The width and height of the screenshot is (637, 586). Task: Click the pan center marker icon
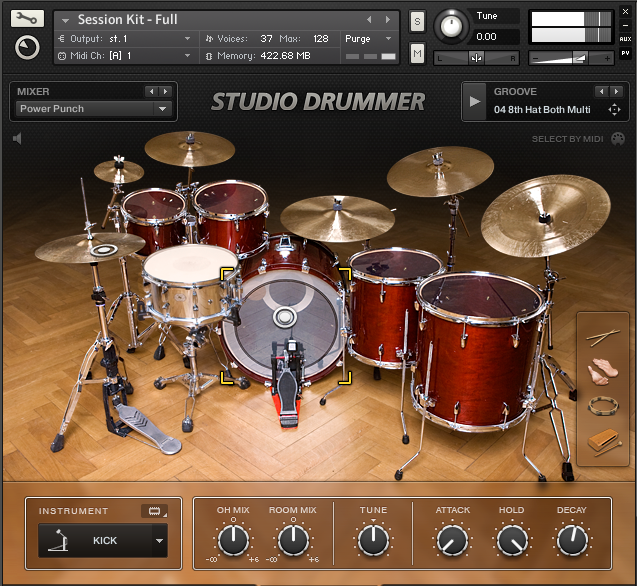(476, 58)
